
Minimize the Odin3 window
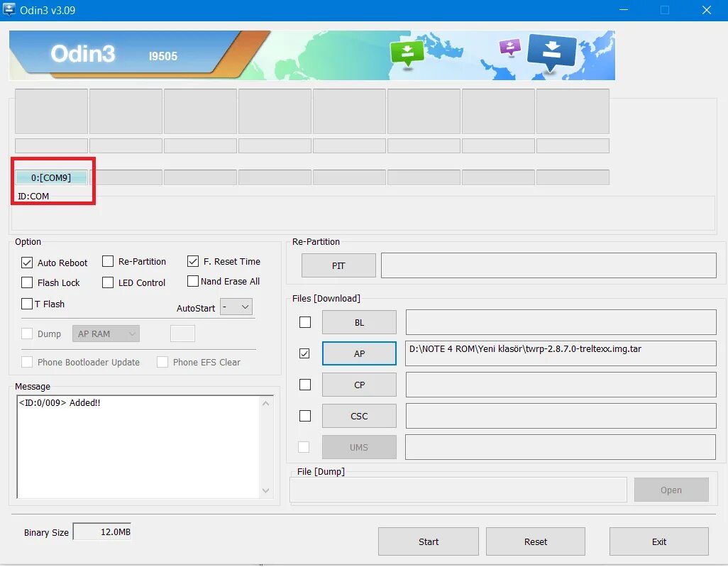[624, 10]
